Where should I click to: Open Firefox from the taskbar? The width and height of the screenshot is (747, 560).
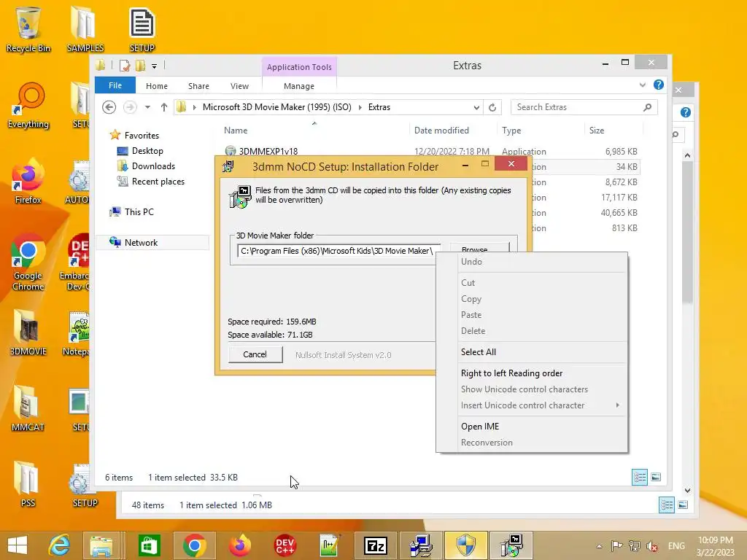coord(239,545)
